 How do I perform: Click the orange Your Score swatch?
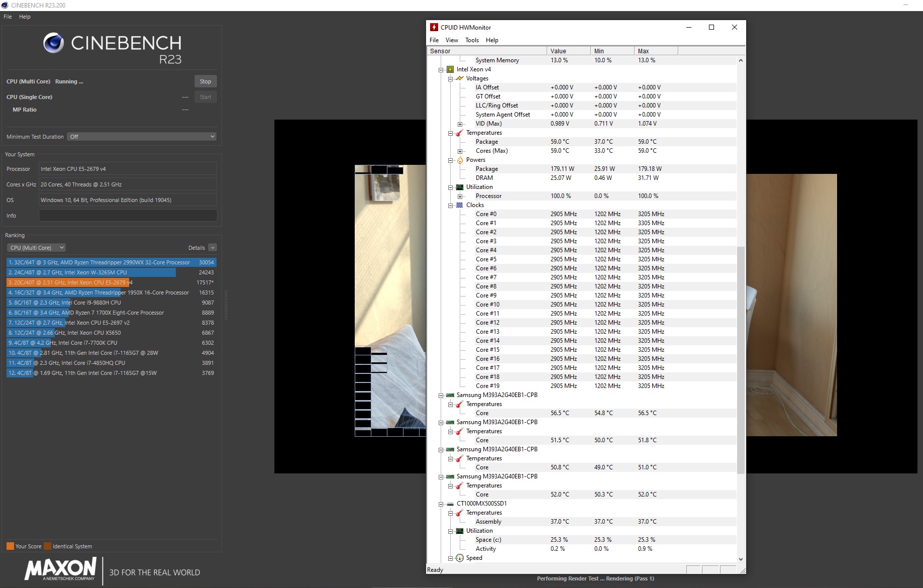tap(10, 546)
